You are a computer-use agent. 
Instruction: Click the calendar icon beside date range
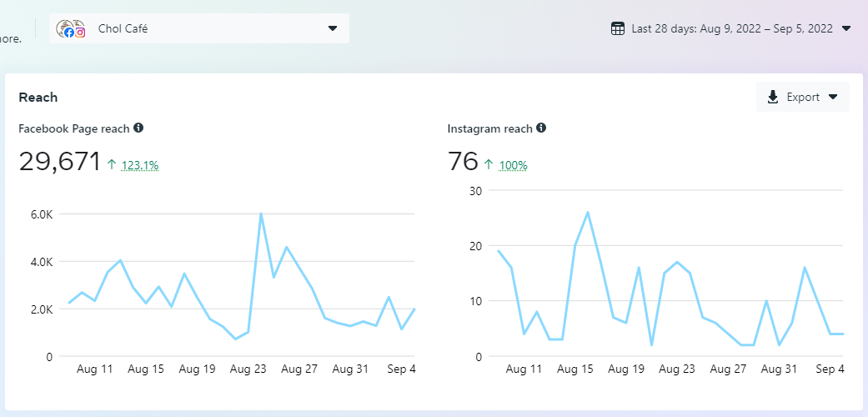[x=618, y=28]
